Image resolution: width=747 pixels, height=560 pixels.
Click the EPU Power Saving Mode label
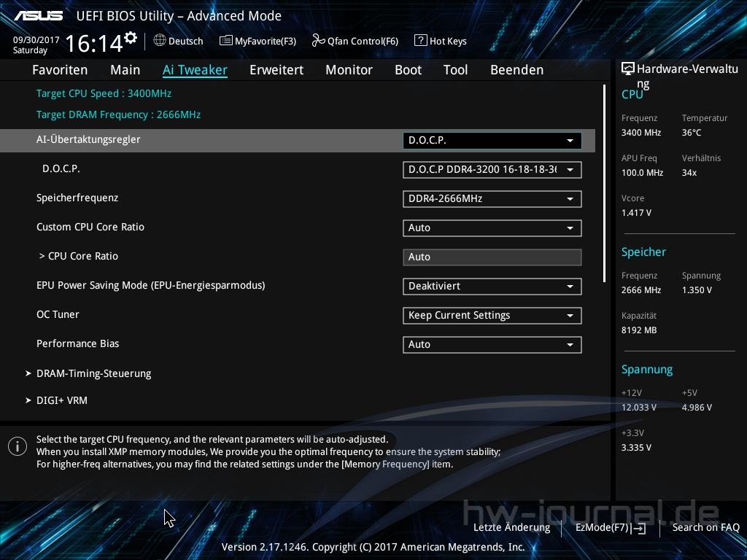click(x=150, y=285)
